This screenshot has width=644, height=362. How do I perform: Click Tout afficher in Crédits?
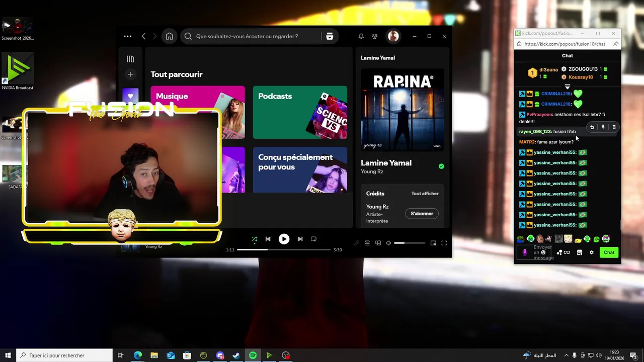tap(425, 194)
